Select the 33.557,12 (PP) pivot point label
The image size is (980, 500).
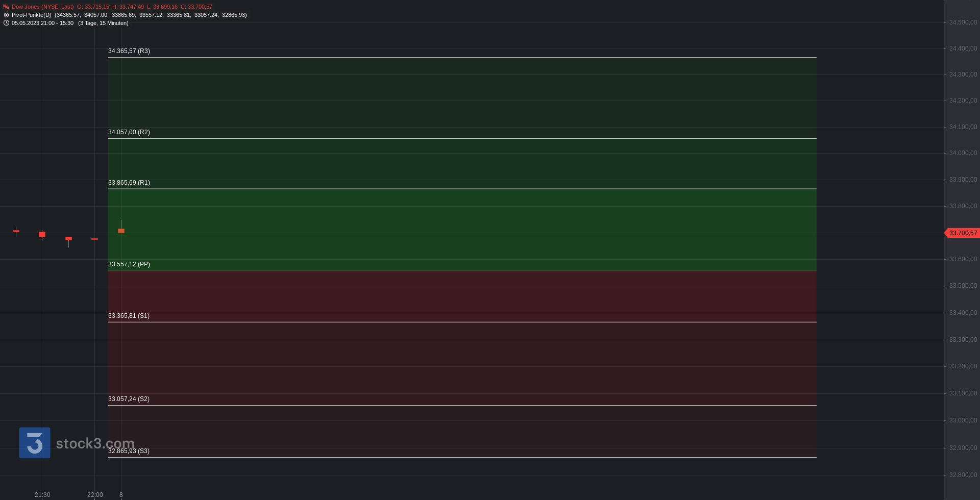click(129, 264)
